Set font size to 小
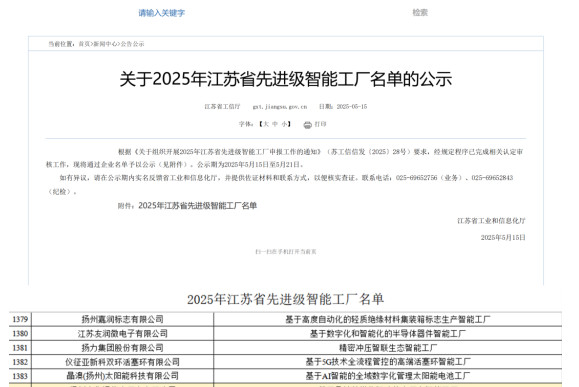The height and width of the screenshot is (387, 579). (284, 124)
